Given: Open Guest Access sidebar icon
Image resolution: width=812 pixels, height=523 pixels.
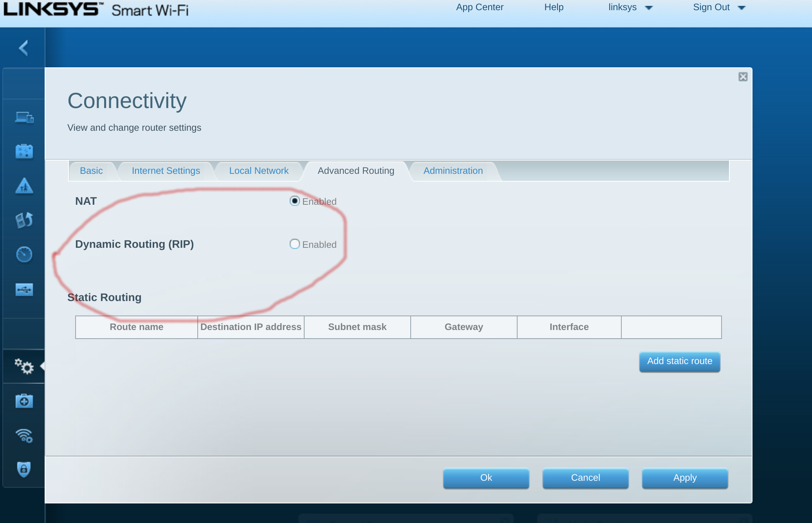Looking at the screenshot, I should click(x=24, y=151).
